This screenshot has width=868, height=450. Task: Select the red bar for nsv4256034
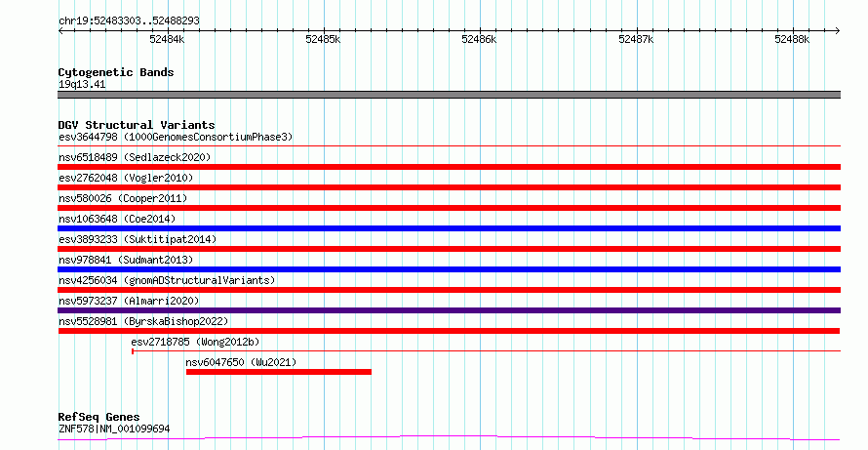pyautogui.click(x=449, y=290)
